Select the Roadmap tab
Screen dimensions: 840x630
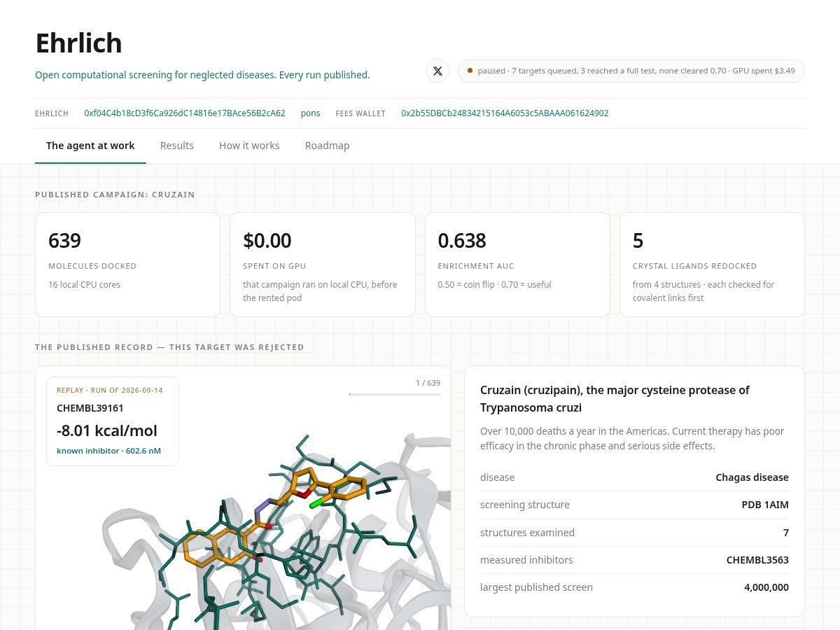coord(327,146)
